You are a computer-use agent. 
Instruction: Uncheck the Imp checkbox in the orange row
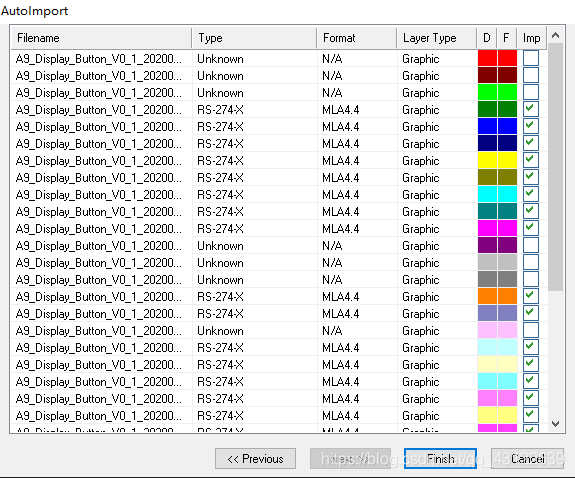click(x=531, y=296)
